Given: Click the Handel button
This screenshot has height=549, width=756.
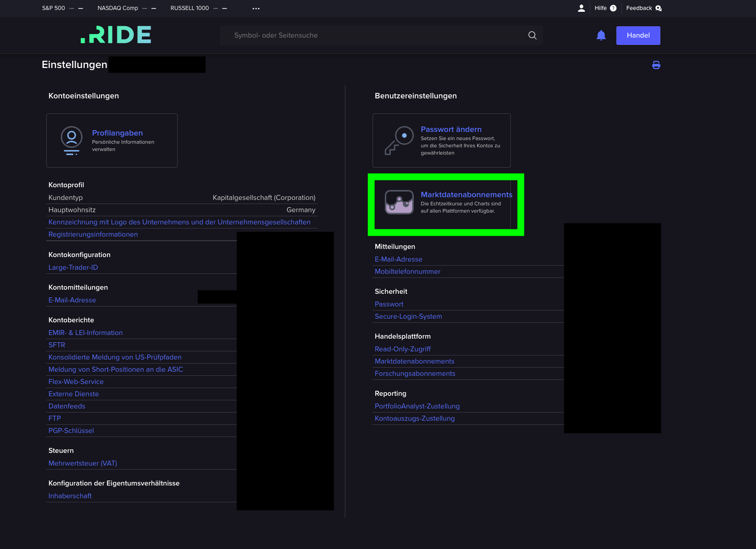Looking at the screenshot, I should [638, 35].
